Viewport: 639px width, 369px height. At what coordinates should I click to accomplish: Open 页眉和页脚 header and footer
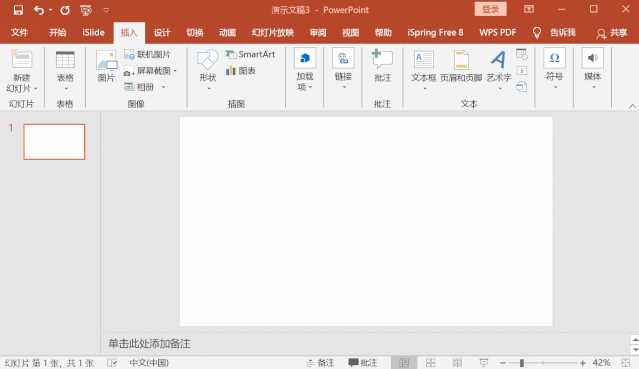(461, 66)
